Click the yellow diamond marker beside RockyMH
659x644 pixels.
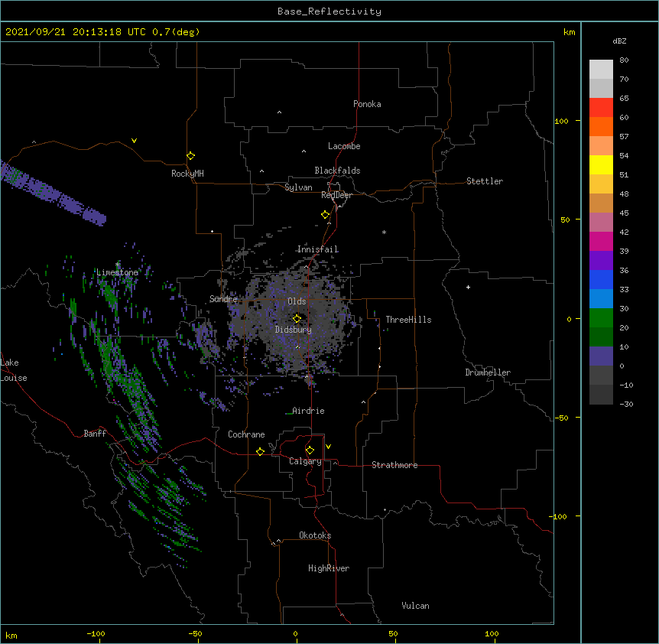click(x=190, y=156)
